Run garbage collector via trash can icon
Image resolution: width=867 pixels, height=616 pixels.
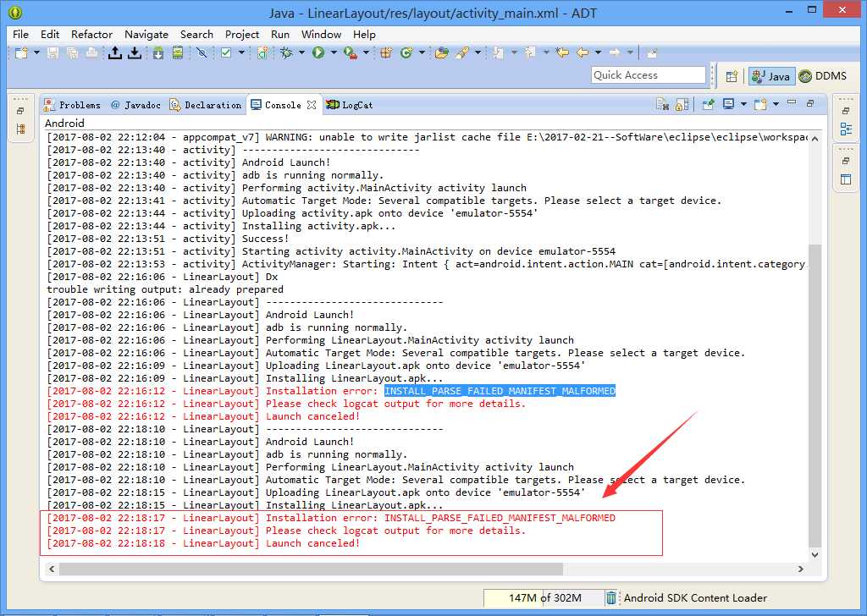point(611,597)
